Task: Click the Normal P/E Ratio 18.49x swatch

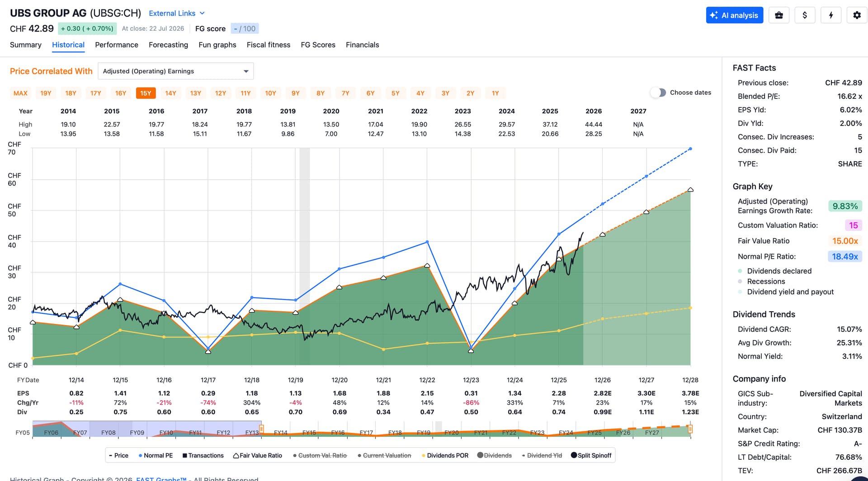Action: 845,257
